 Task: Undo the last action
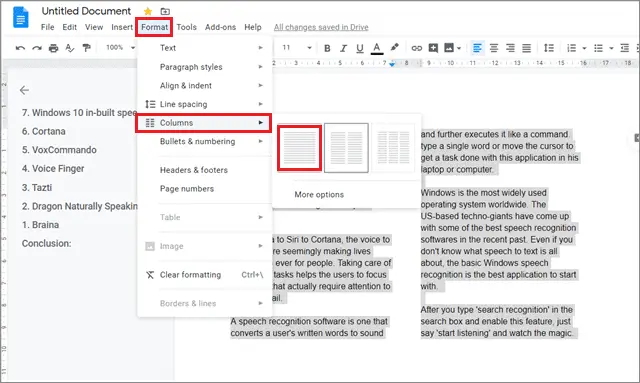(x=20, y=48)
